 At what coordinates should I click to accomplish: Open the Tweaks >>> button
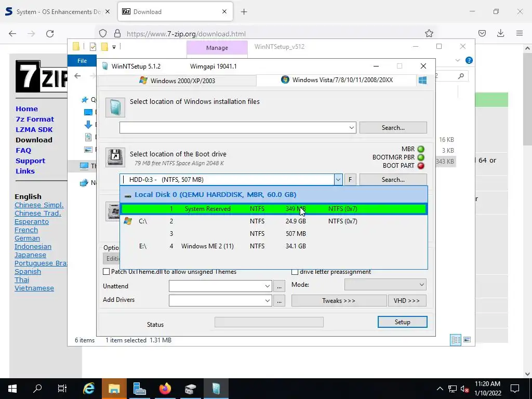(x=339, y=301)
